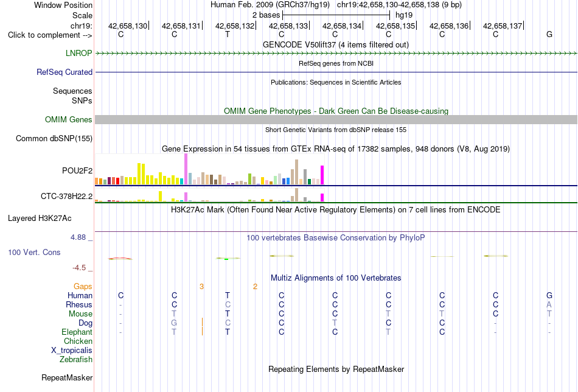Click the Dog species label
This screenshot has height=392, width=578.
tap(86, 323)
